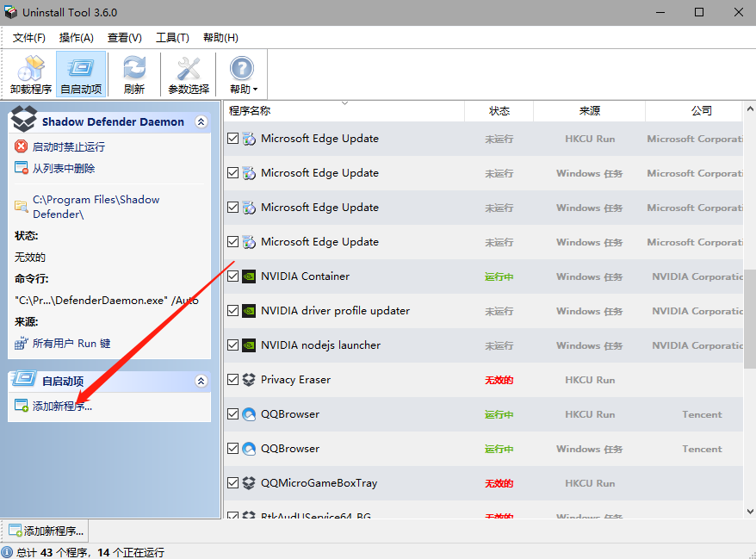
Task: Uncheck the QQMicroGameBoxTray checkbox
Action: [232, 483]
